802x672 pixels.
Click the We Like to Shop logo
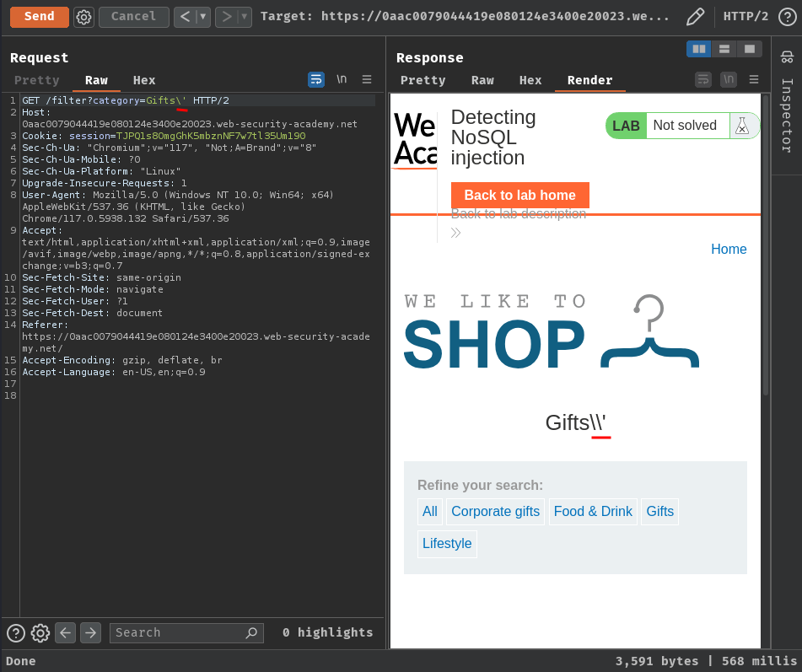(x=552, y=331)
